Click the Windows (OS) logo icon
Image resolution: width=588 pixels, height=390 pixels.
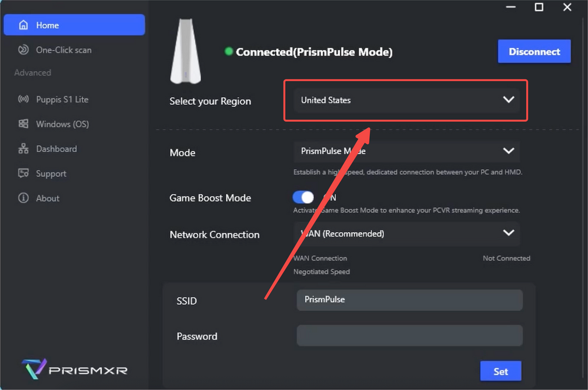[x=24, y=124]
